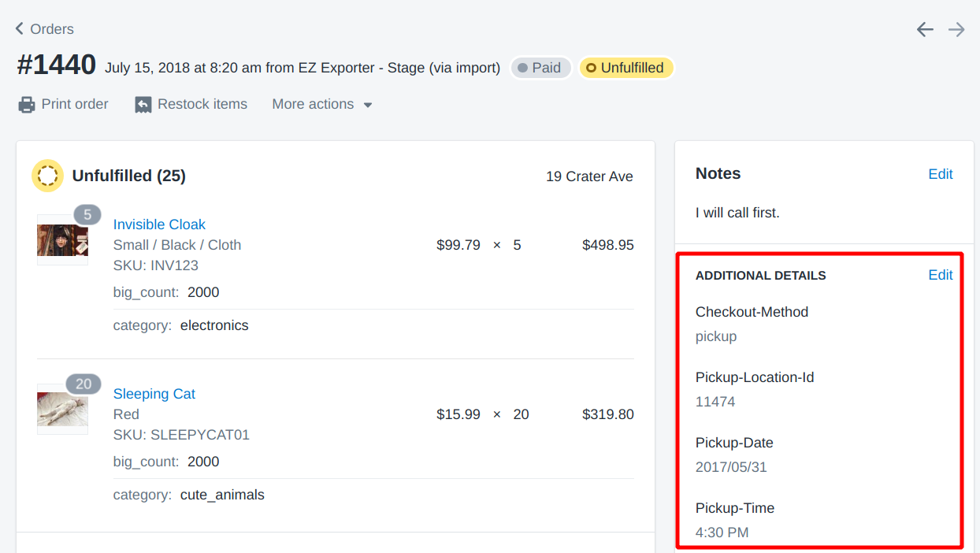The image size is (980, 553).
Task: Click the Invisible Cloak product thumbnail
Action: 62,240
